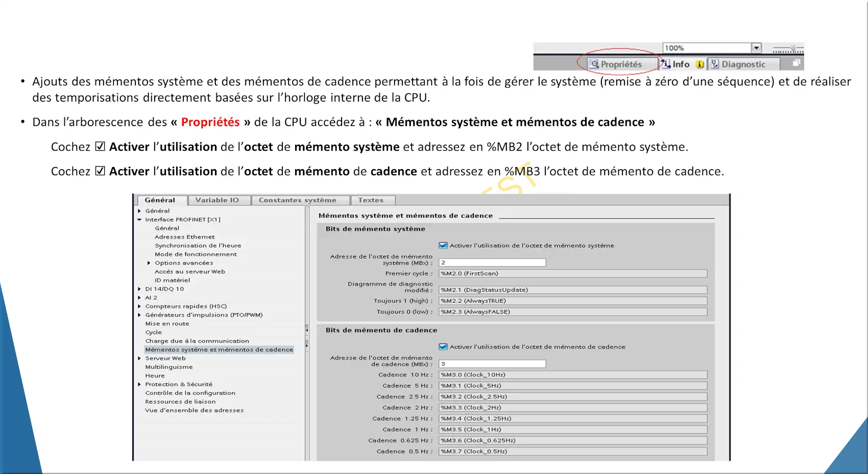Open the Propriétés inspector tab

[x=621, y=64]
